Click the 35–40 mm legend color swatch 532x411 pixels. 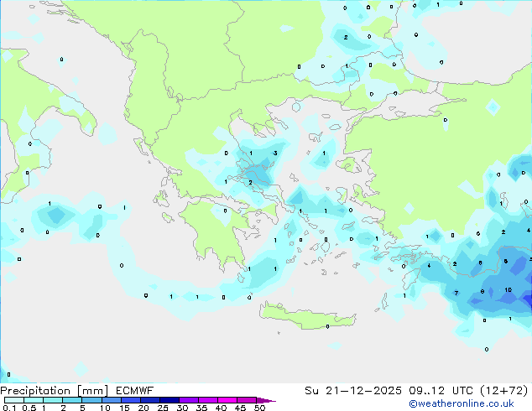pos(207,400)
